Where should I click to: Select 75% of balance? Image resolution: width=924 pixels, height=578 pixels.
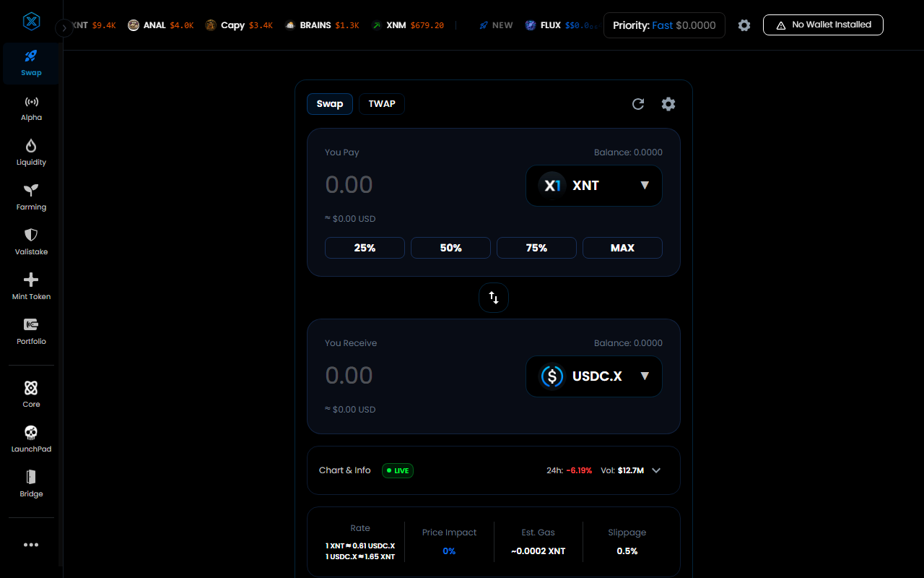(536, 248)
